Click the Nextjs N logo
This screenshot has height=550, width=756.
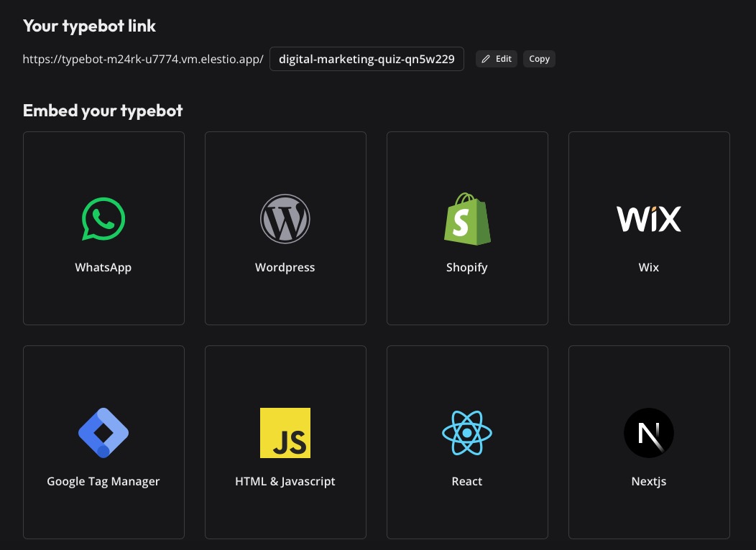[x=649, y=433]
